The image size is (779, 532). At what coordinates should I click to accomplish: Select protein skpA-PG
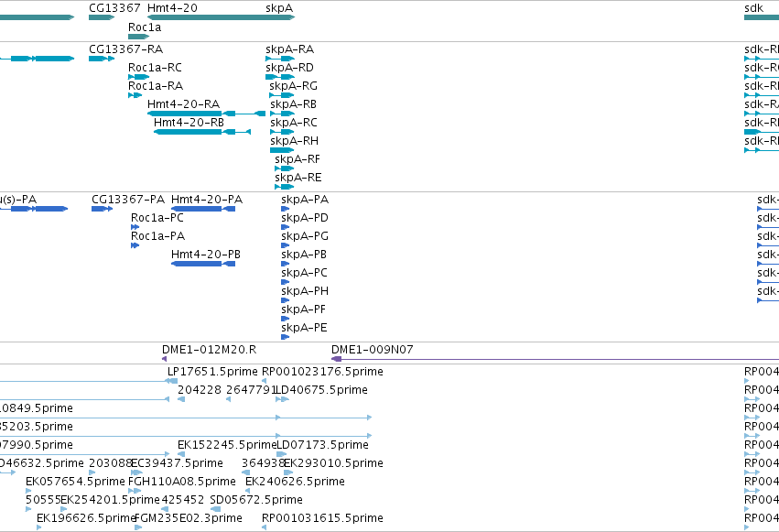(305, 236)
